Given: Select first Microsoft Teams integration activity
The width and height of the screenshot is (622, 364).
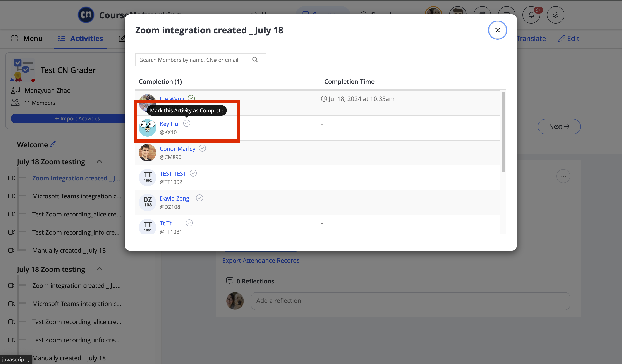Looking at the screenshot, I should pos(77,196).
